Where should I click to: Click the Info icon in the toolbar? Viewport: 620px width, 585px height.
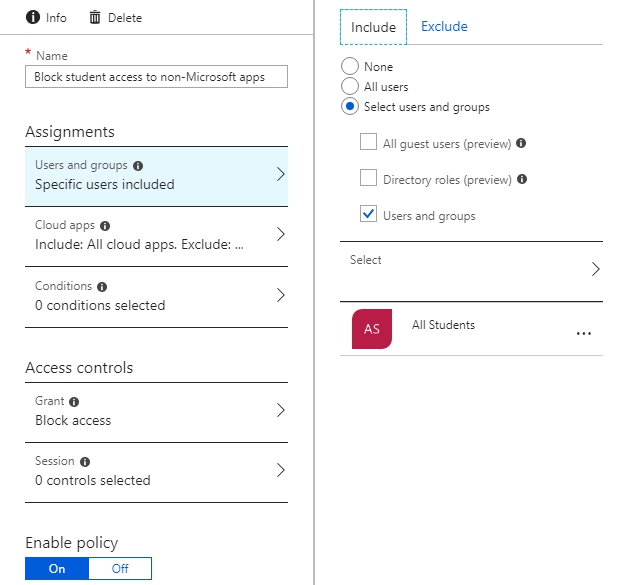pos(33,17)
